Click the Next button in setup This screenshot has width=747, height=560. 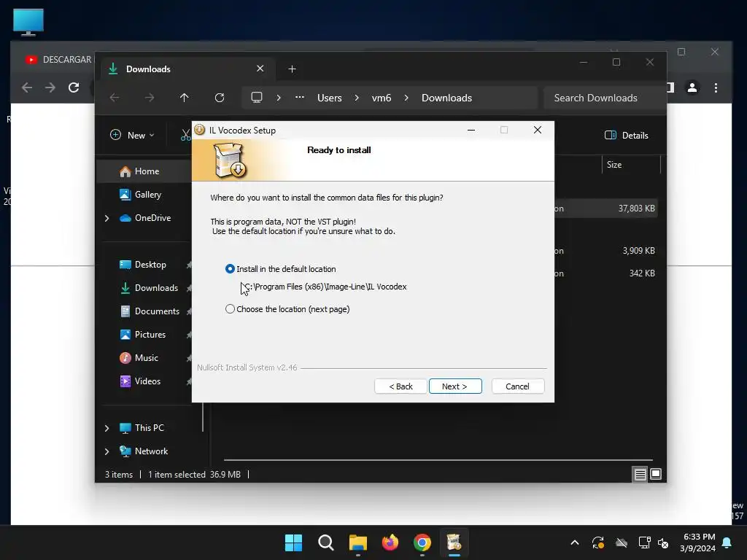point(455,386)
